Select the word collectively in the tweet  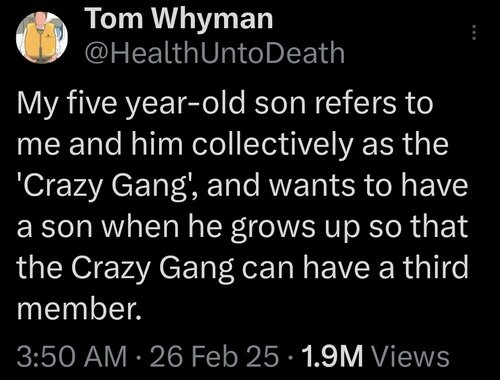pos(272,145)
